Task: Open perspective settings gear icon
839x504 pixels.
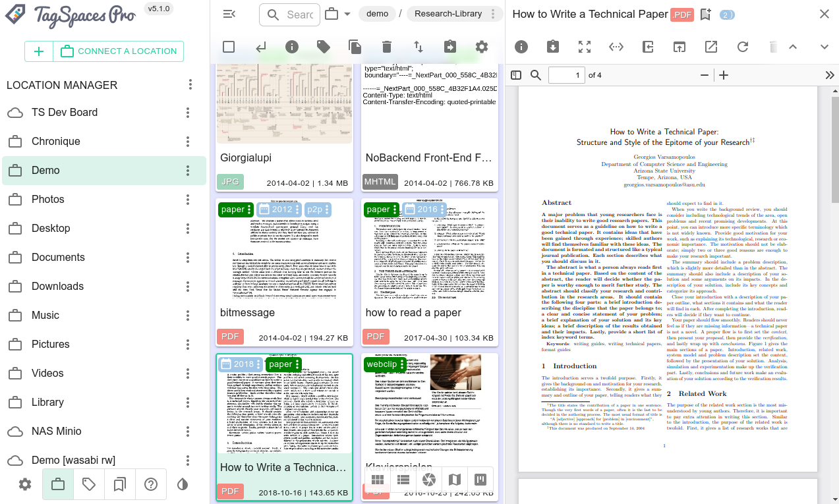Action: click(x=482, y=47)
